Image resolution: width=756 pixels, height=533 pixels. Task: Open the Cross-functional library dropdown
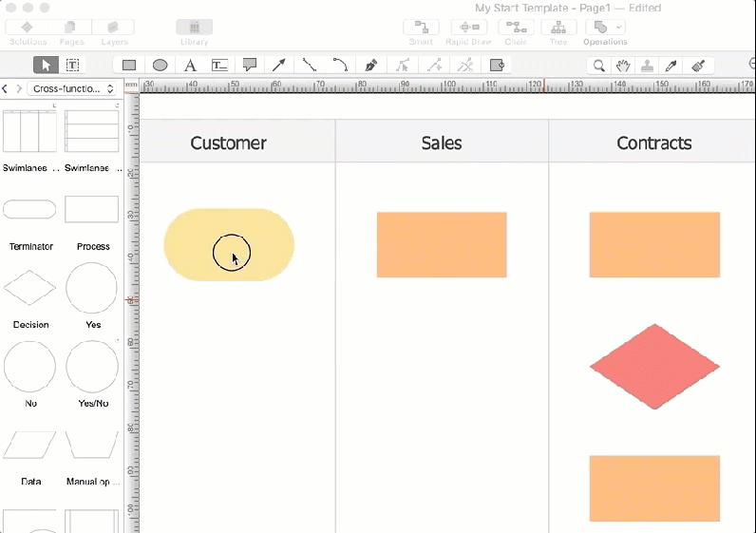click(x=72, y=88)
